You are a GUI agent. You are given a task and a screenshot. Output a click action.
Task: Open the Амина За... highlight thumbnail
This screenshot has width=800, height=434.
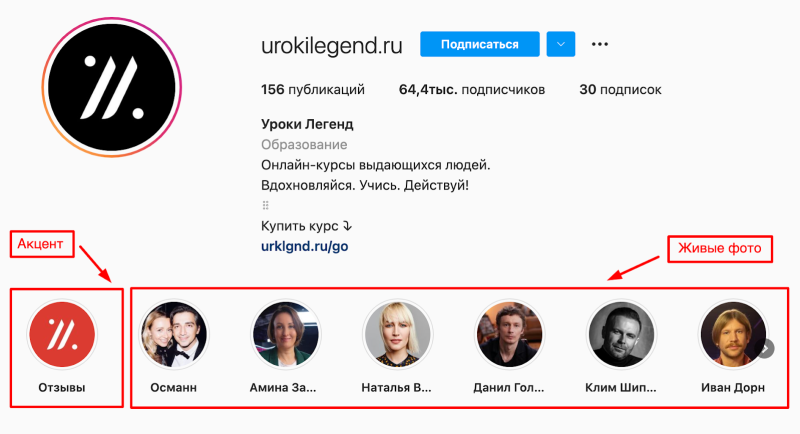tap(285, 335)
